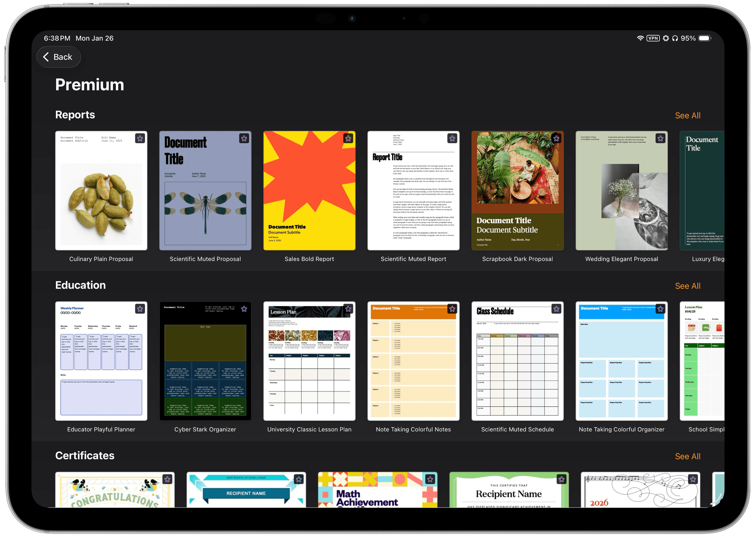Open the University Classic Lesson Plan template
This screenshot has height=538, width=756.
(309, 362)
